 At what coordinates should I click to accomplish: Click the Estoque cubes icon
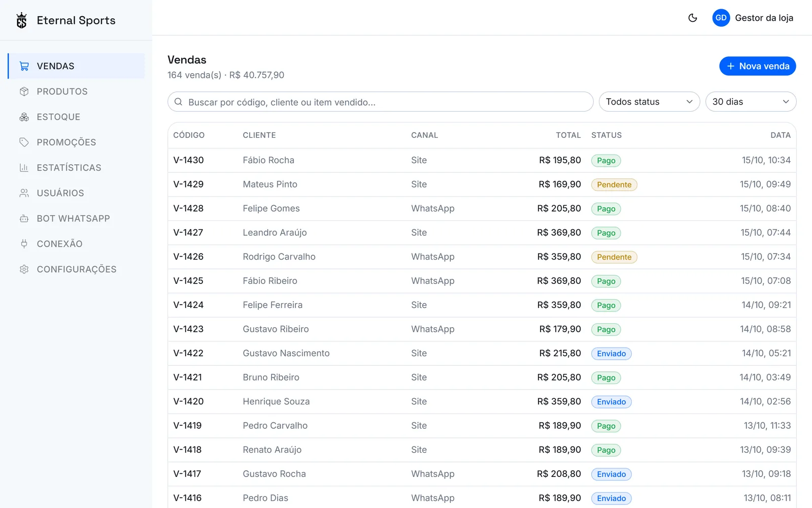(24, 117)
